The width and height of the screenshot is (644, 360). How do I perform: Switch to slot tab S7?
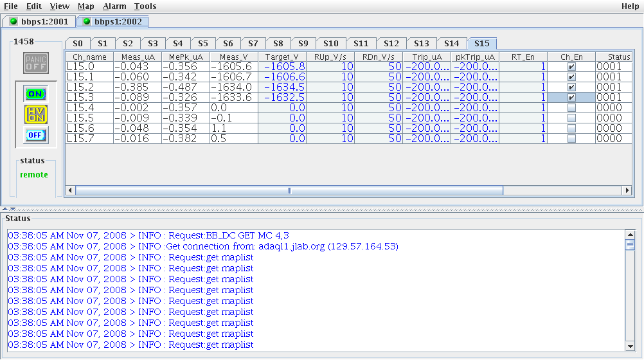[253, 43]
